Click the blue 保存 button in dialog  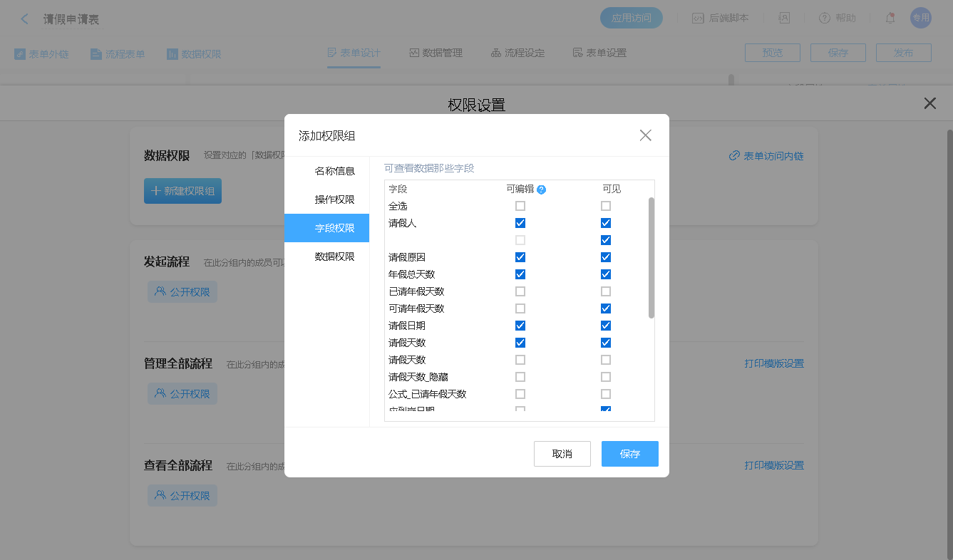629,454
